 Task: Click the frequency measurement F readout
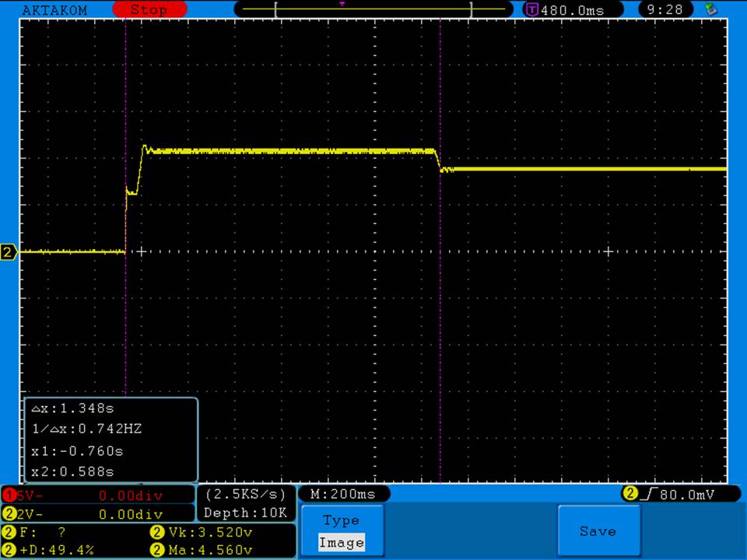tap(47, 533)
